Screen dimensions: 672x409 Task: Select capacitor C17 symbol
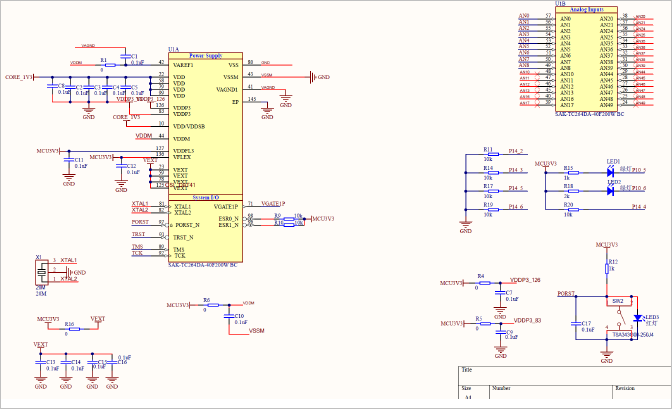pyautogui.click(x=576, y=323)
